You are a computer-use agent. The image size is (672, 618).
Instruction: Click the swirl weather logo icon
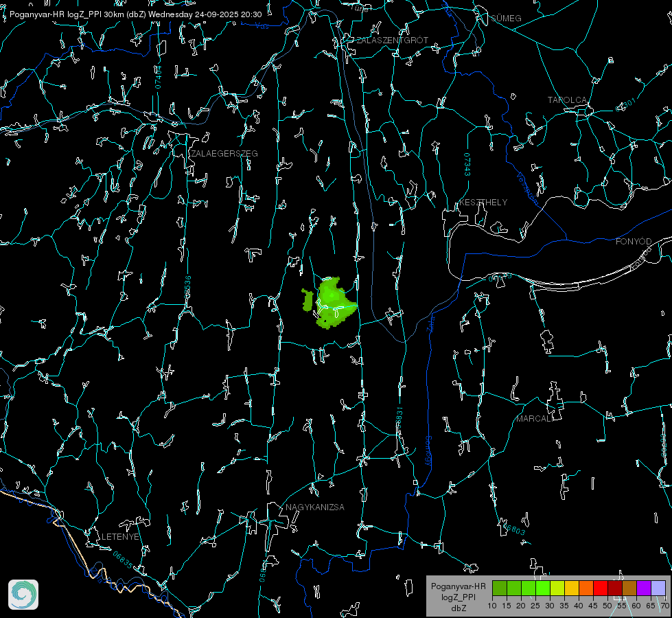coord(23,595)
